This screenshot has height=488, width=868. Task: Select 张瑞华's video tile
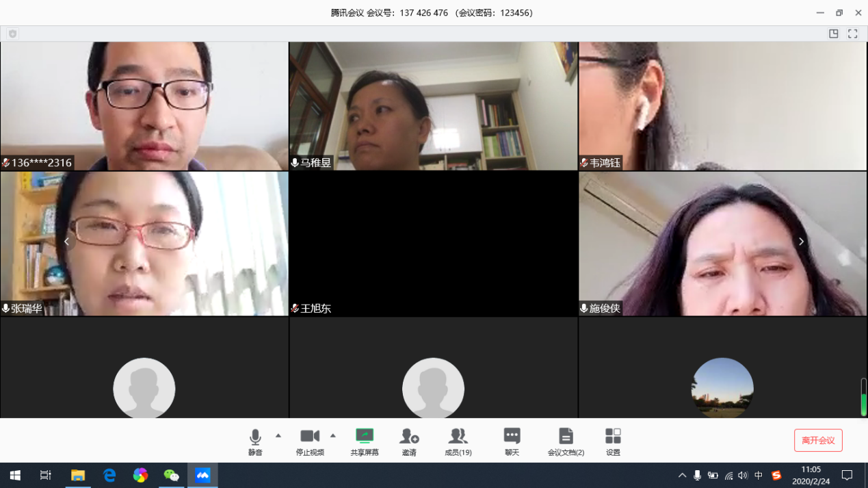click(144, 244)
